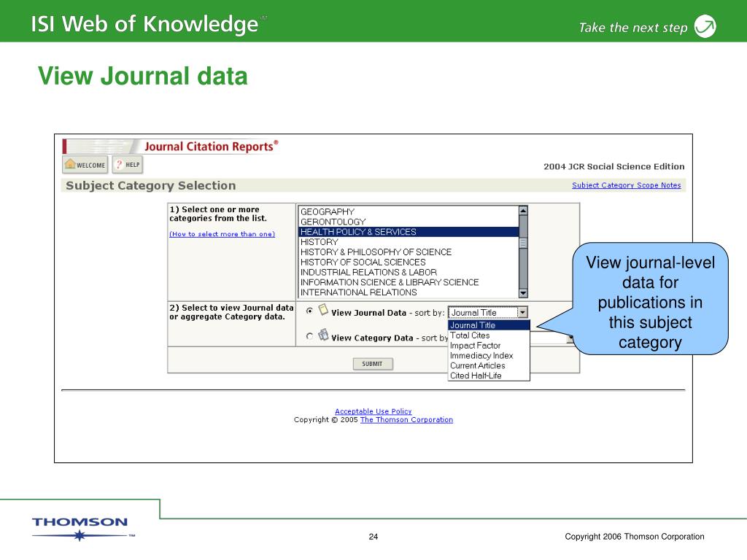Open the Acceptable Use Policy link
Image resolution: width=747 pixels, height=560 pixels.
click(373, 411)
